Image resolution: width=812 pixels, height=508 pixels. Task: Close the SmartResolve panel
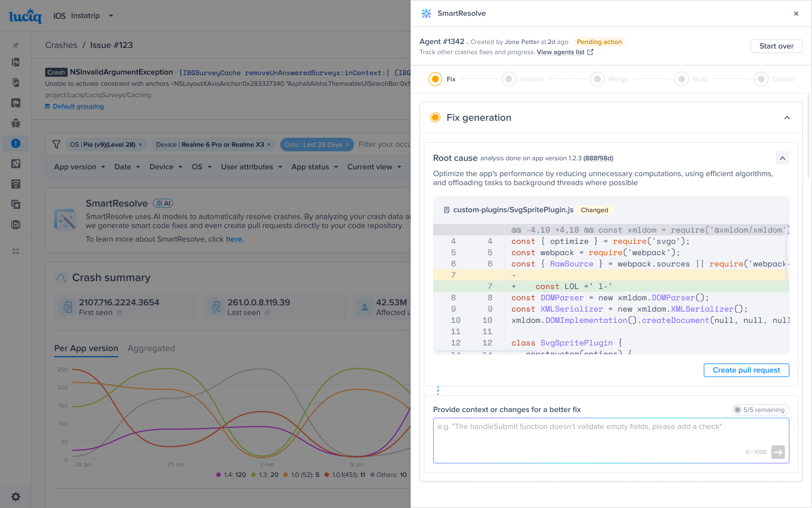(796, 14)
